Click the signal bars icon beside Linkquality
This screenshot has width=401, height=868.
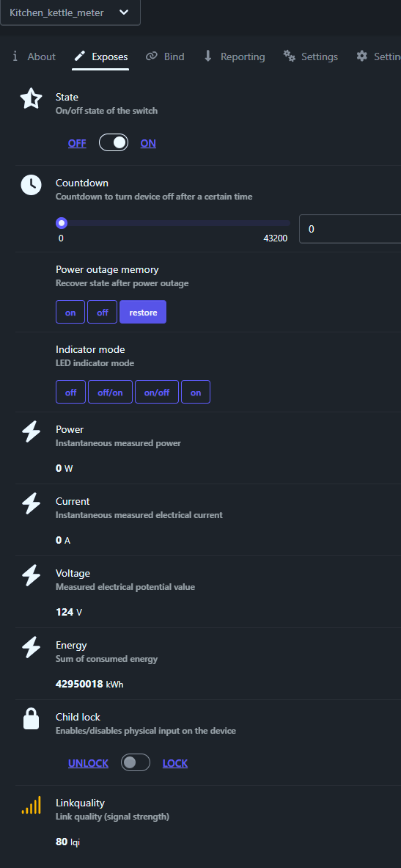point(31,805)
